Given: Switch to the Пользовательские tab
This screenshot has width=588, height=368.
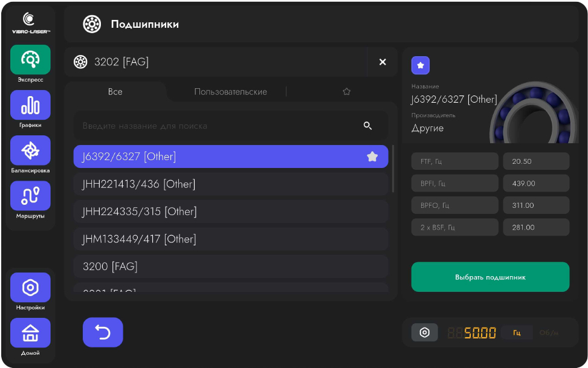Looking at the screenshot, I should [x=231, y=91].
